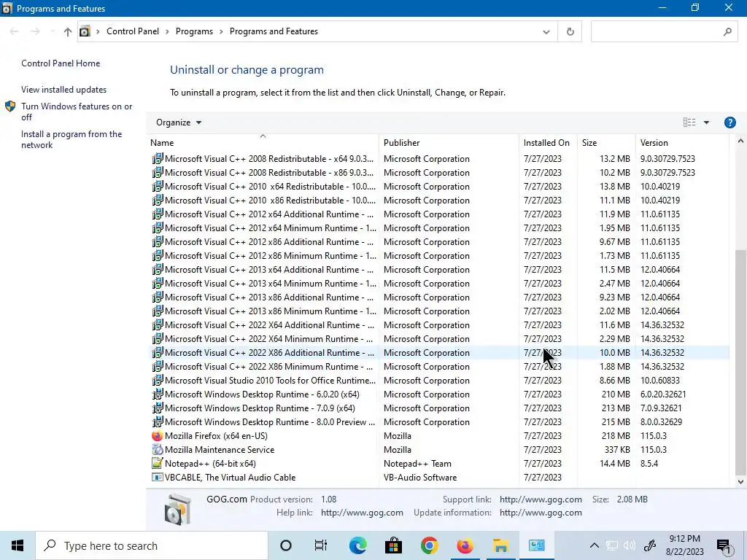
Task: Open Windows Start menu
Action: click(18, 545)
